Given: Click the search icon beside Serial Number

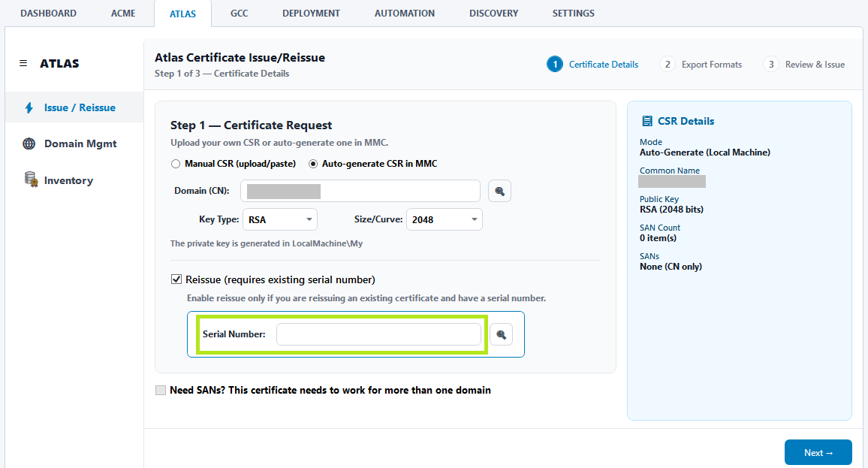Looking at the screenshot, I should point(501,334).
